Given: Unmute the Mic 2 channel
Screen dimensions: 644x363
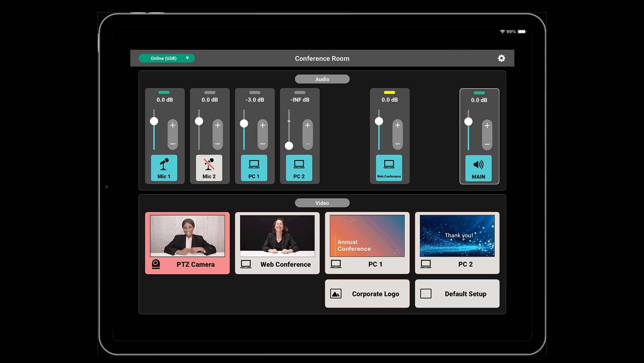Looking at the screenshot, I should point(209,168).
